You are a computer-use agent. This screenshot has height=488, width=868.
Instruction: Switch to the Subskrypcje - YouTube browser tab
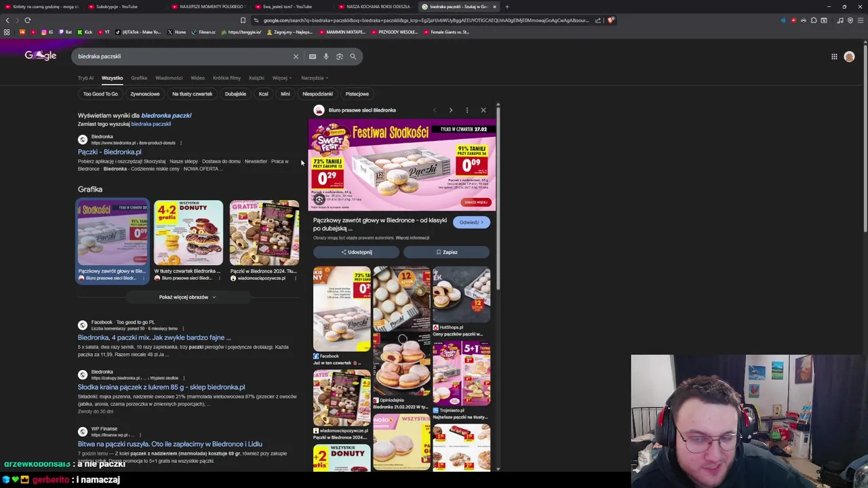click(117, 7)
